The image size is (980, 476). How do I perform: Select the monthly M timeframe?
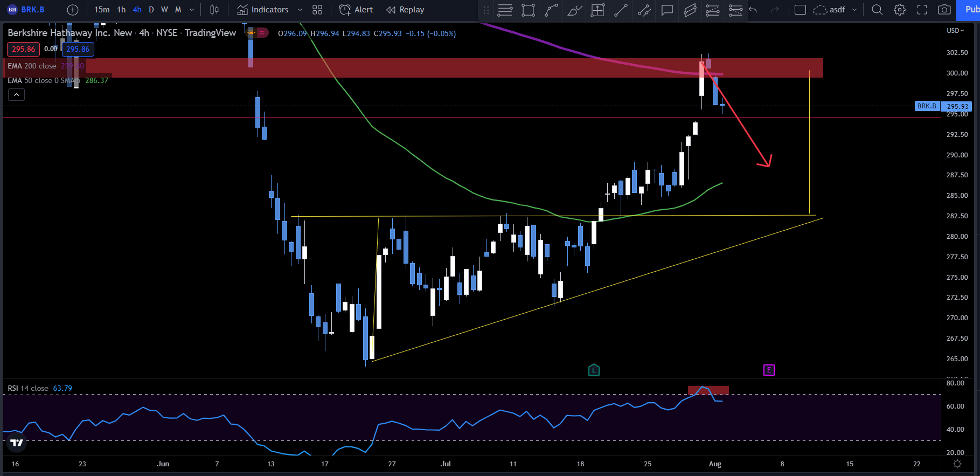coord(178,10)
